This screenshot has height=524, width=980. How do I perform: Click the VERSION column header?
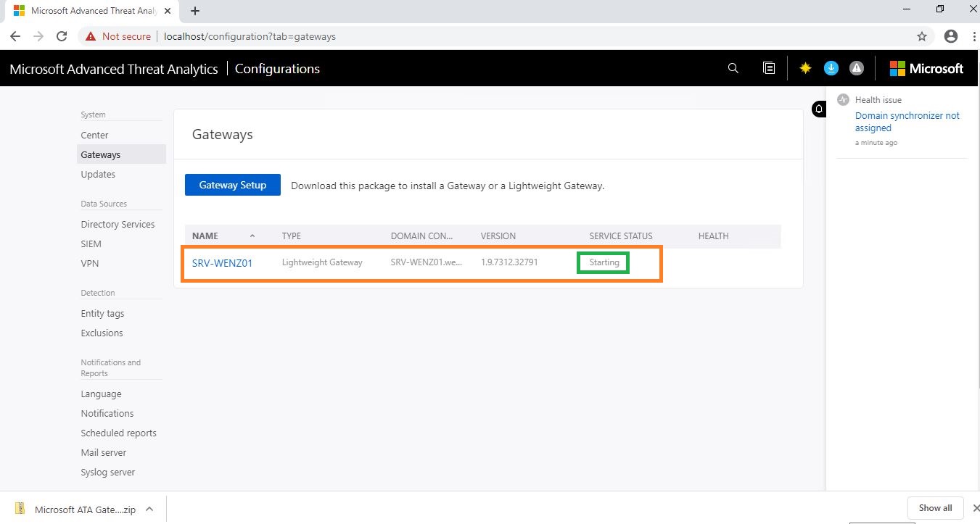(498, 236)
